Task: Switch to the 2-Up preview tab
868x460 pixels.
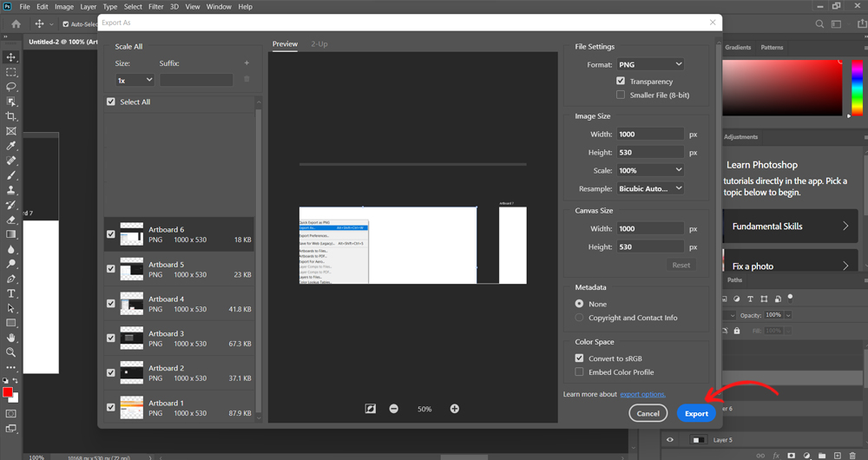Action: [319, 43]
